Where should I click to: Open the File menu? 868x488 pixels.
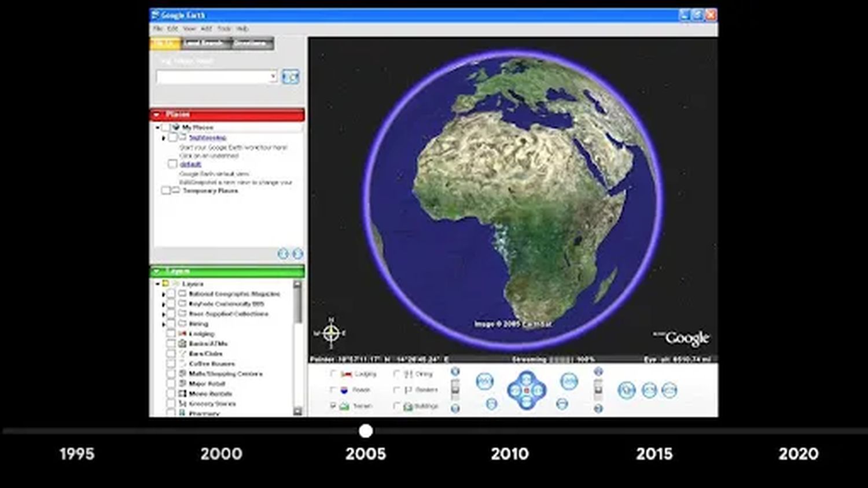(x=157, y=28)
